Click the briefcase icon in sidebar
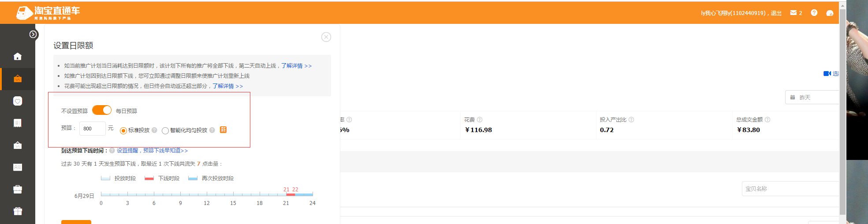Viewport: 868px width, 224px height. (x=18, y=189)
